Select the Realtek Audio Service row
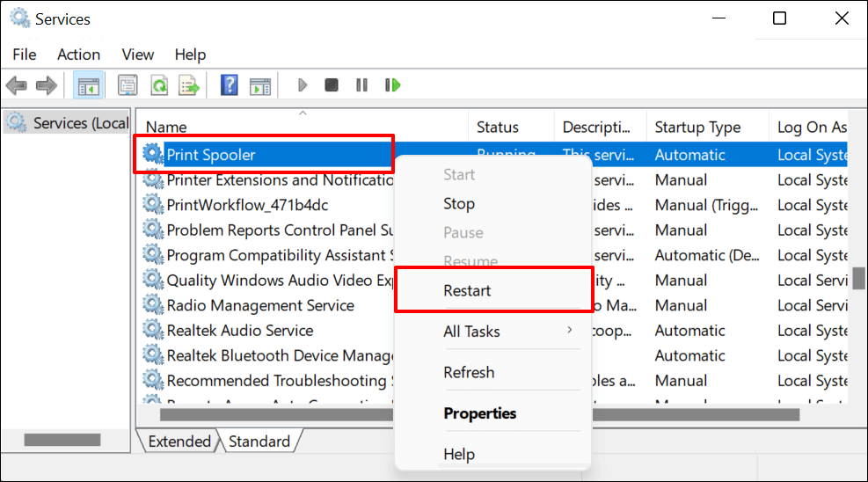This screenshot has width=868, height=482. (x=239, y=331)
